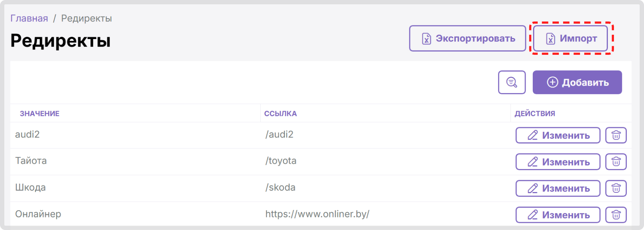Click Экспортировать to export redirects
The image size is (644, 230).
467,38
